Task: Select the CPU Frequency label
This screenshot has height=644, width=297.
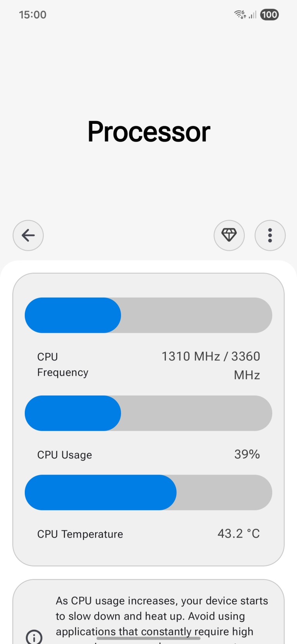Action: 63,364
